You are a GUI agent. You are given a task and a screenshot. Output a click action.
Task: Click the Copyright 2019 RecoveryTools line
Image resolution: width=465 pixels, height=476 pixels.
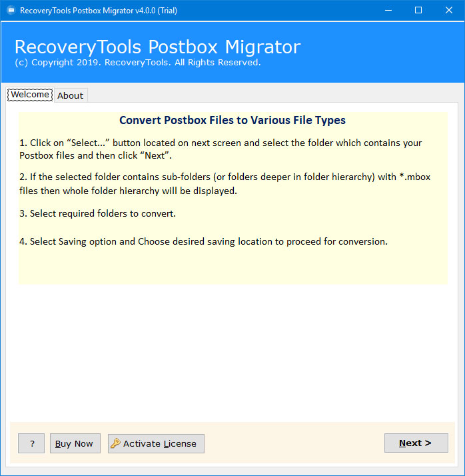point(138,63)
